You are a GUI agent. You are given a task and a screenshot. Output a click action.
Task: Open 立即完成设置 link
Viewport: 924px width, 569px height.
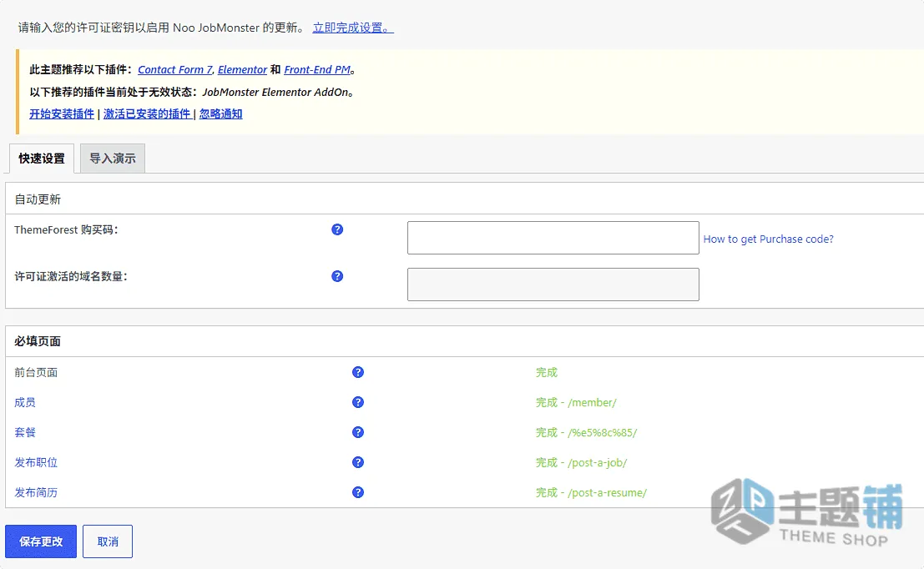353,28
